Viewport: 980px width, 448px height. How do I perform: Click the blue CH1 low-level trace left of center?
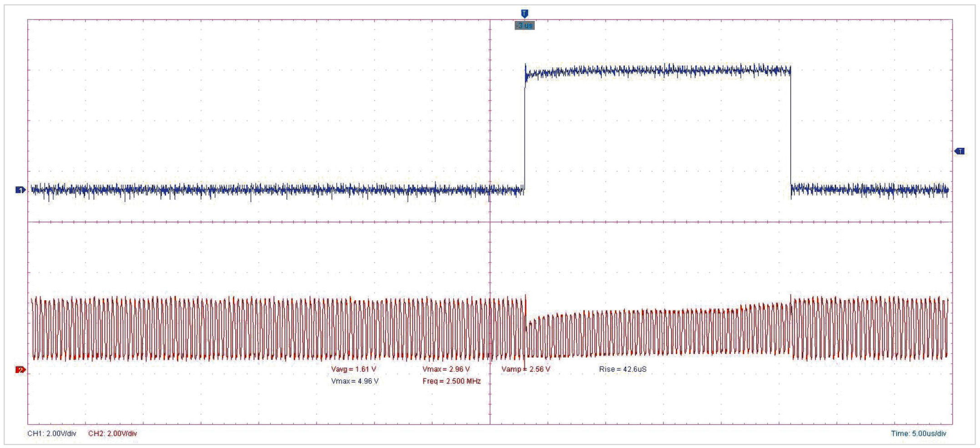point(273,190)
